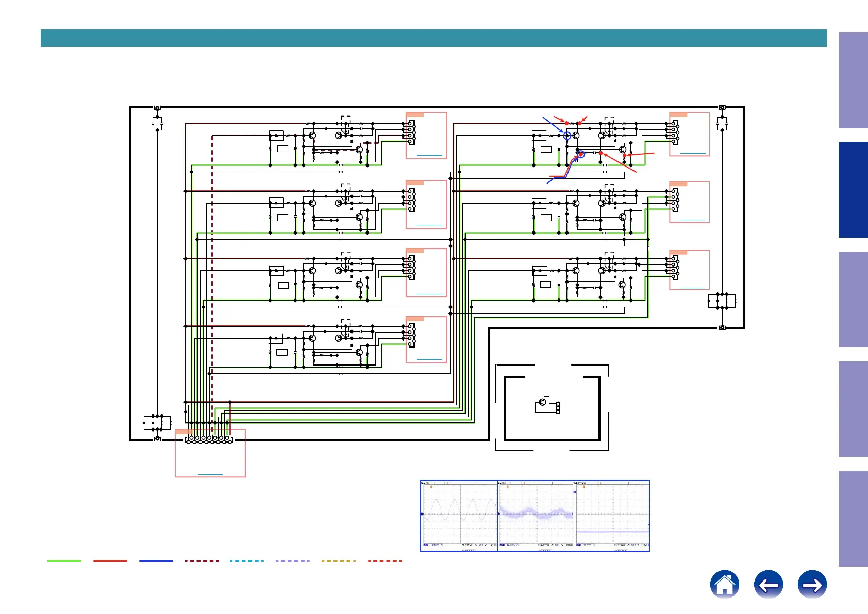Image resolution: width=868 pixels, height=614 pixels.
Task: Click the forward arrow navigation icon
Action: (812, 585)
